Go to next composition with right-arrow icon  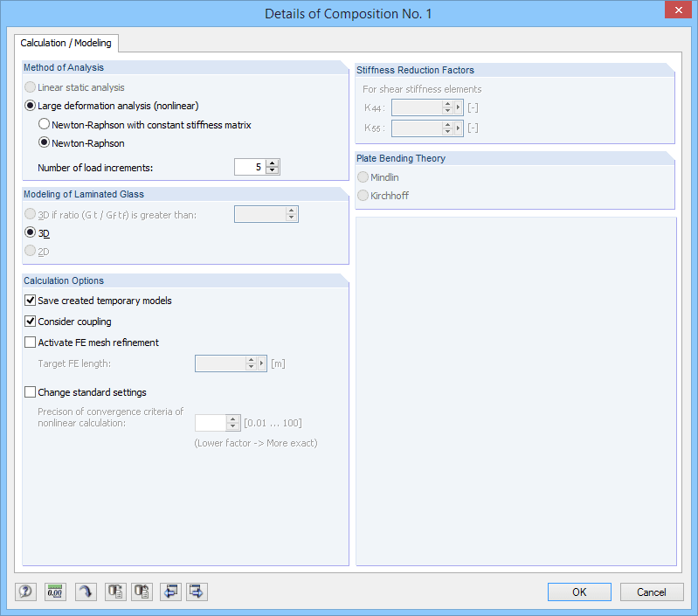coord(197,592)
